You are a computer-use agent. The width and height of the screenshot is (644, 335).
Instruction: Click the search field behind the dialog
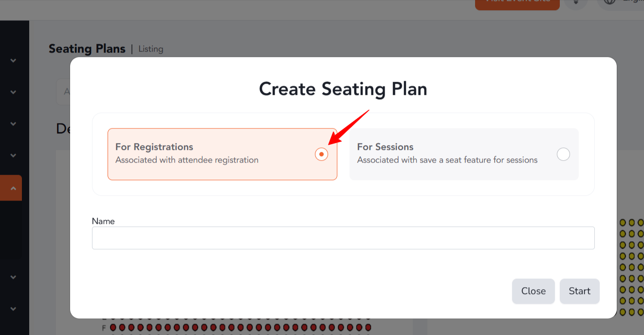[x=63, y=92]
